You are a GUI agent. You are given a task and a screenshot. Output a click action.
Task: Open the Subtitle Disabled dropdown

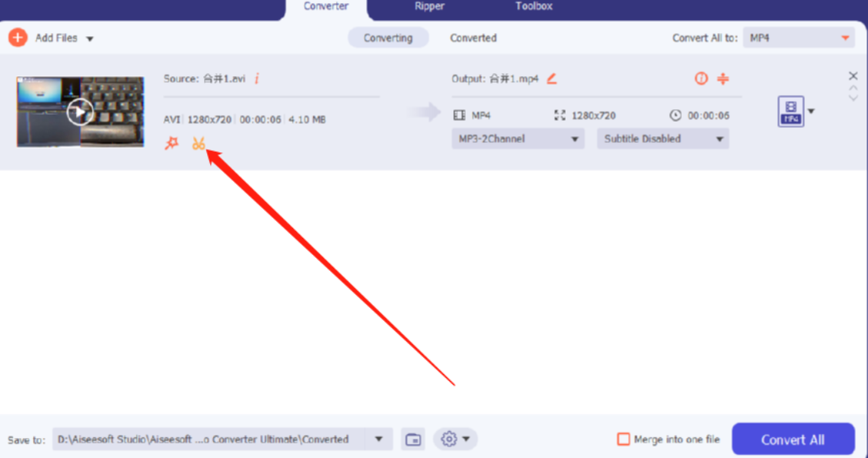[663, 139]
